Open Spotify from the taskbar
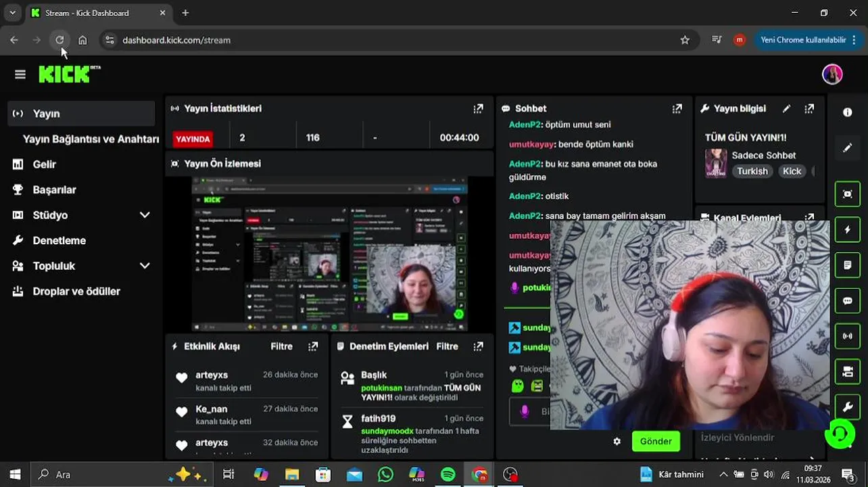Viewport: 868px width, 487px height. [448, 475]
